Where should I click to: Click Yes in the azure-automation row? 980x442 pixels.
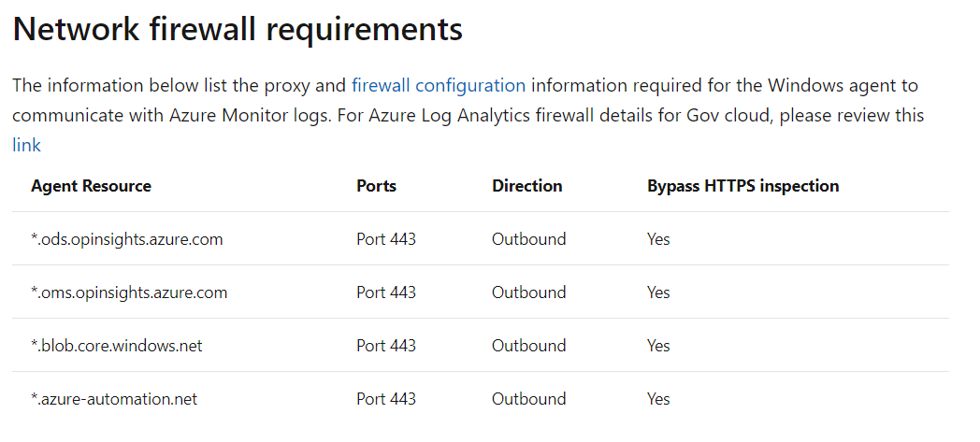658,399
